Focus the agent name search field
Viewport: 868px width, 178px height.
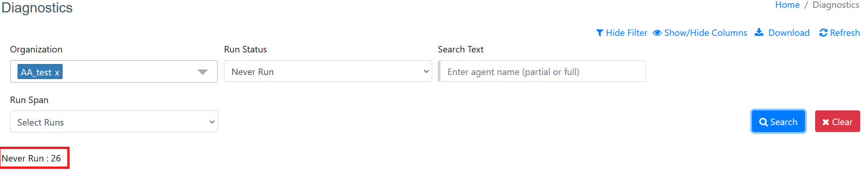[542, 71]
